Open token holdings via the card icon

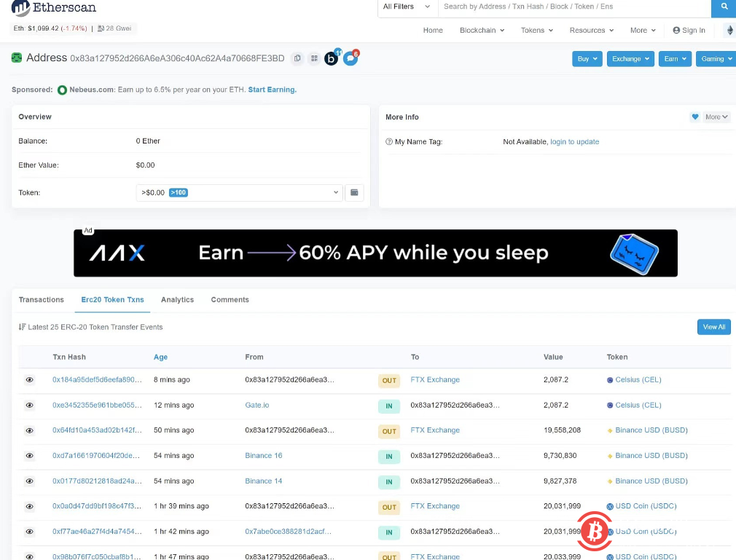pos(355,192)
